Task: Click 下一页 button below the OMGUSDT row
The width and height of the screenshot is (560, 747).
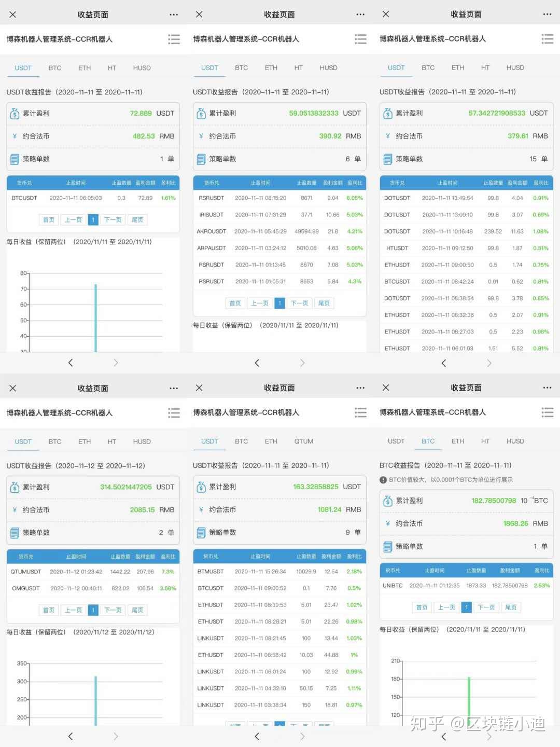Action: pos(113,610)
